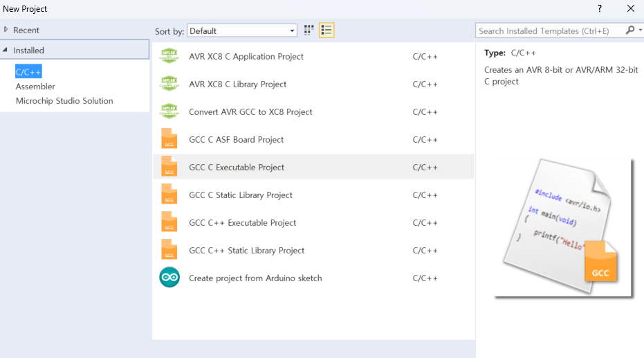Select Convert AVR GCC to XC8 Project
The image size is (644, 358).
(313, 111)
